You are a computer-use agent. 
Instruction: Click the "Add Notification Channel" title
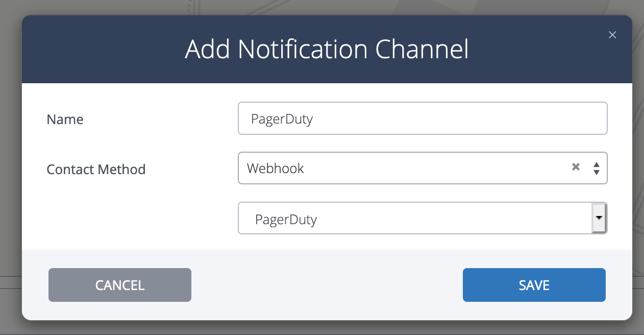[327, 50]
